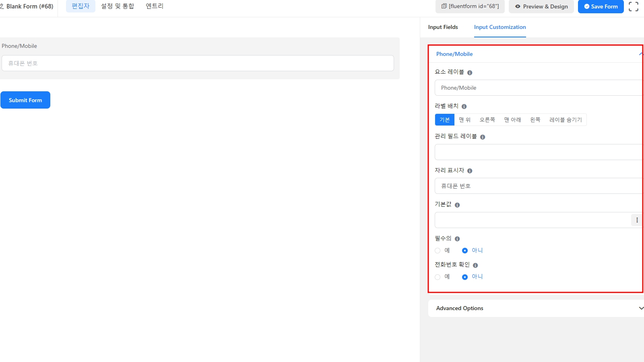Click info icon beside 전화번호 확인
The width and height of the screenshot is (644, 362).
tap(475, 265)
